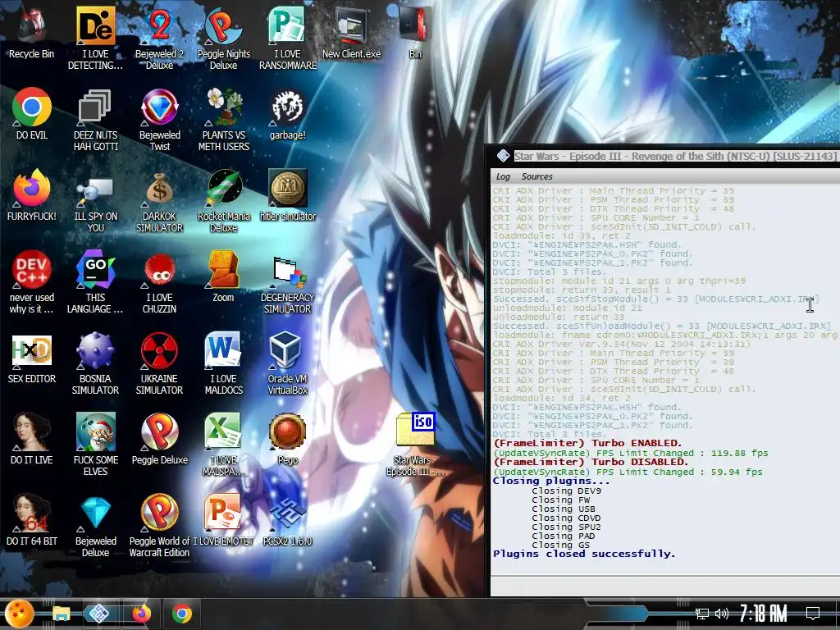Launch Bejeweled Twist shortcut
840x630 pixels.
pos(160,119)
